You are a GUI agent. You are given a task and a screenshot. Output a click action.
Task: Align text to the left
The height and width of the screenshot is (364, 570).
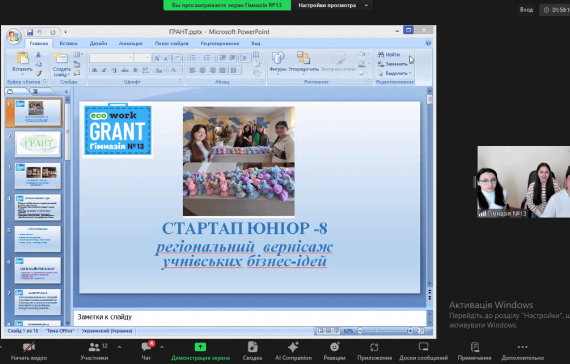[192, 70]
